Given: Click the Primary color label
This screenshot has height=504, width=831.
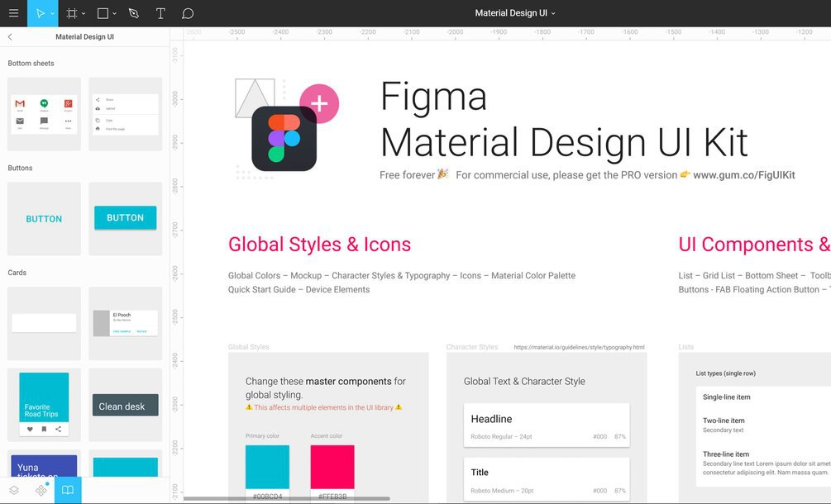Looking at the screenshot, I should [262, 436].
